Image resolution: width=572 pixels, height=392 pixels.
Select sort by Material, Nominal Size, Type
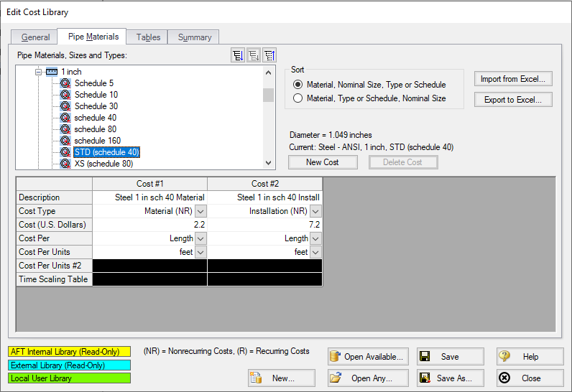tap(298, 85)
